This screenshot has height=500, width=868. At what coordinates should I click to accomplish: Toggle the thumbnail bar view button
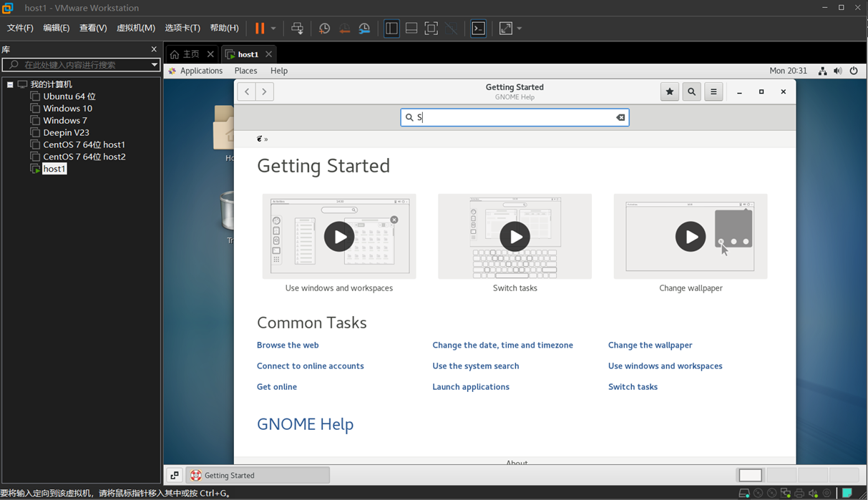click(411, 29)
